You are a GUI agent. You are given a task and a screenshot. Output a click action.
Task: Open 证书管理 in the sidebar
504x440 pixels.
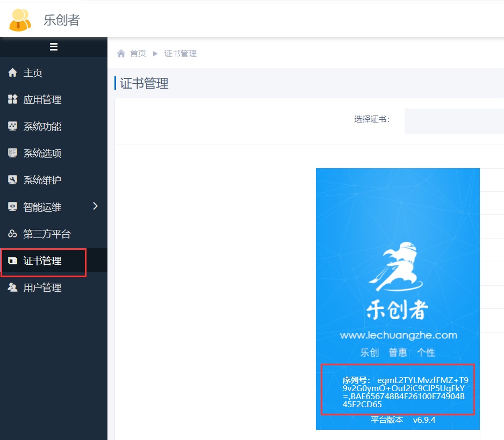pyautogui.click(x=42, y=261)
